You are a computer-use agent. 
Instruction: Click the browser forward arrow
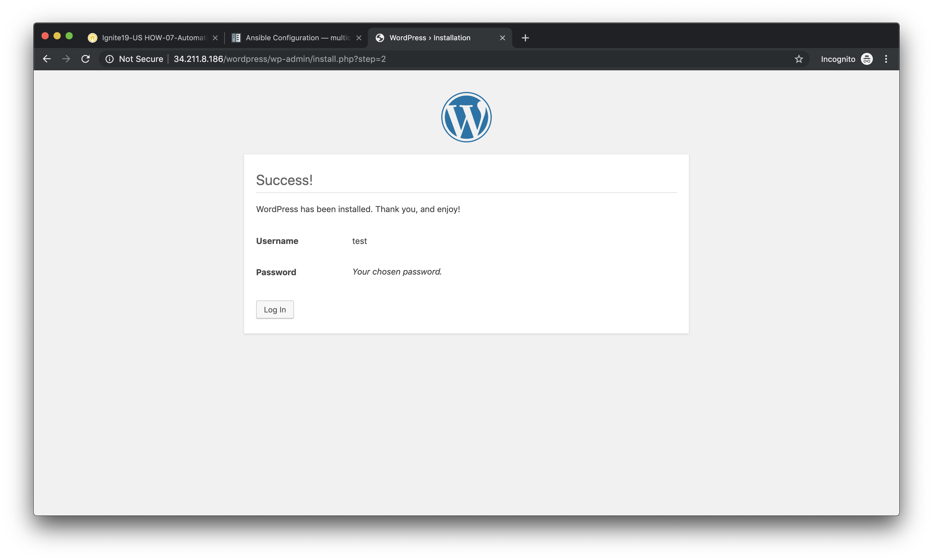pyautogui.click(x=66, y=59)
